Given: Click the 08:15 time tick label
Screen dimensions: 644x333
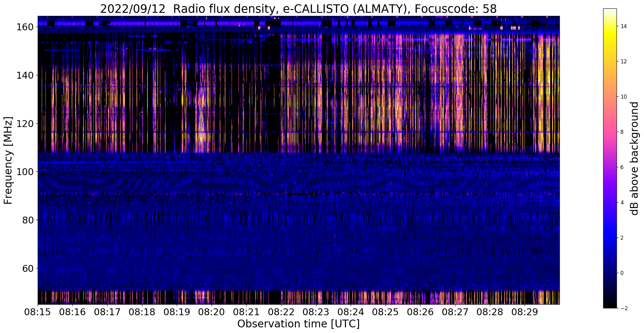Looking at the screenshot, I should (x=38, y=312).
